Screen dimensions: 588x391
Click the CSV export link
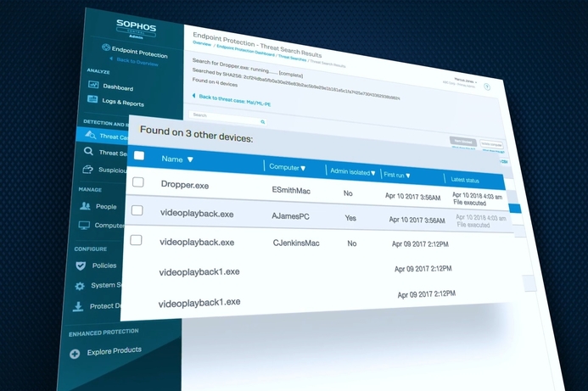point(504,161)
